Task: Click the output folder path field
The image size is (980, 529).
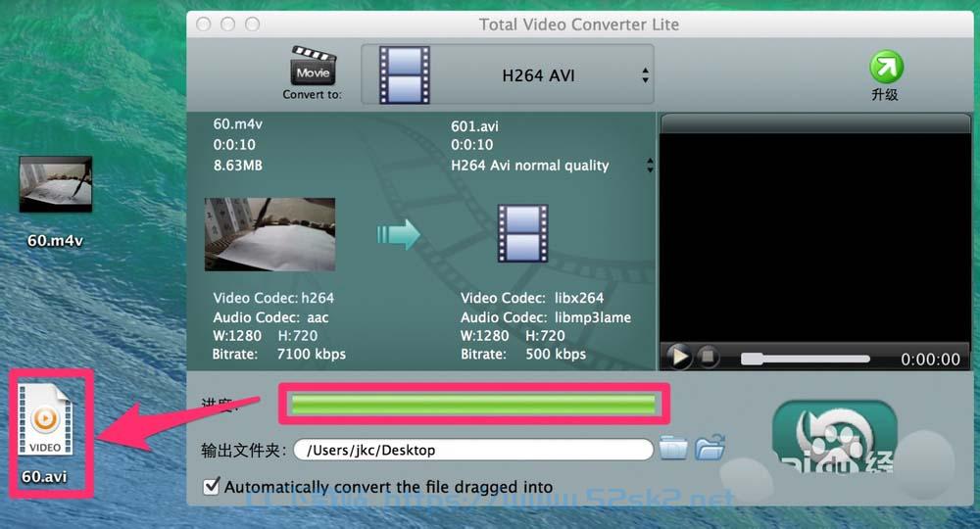Action: click(x=473, y=450)
